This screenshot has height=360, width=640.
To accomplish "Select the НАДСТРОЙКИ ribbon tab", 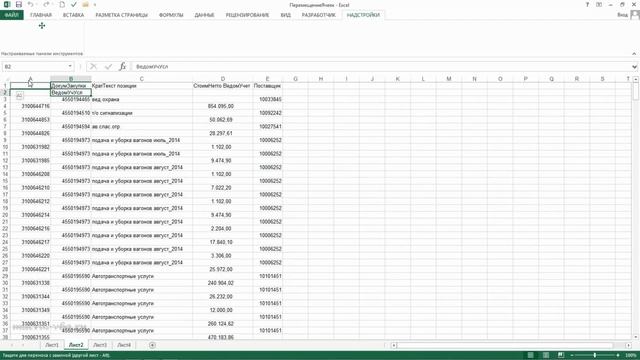I will coord(363,15).
